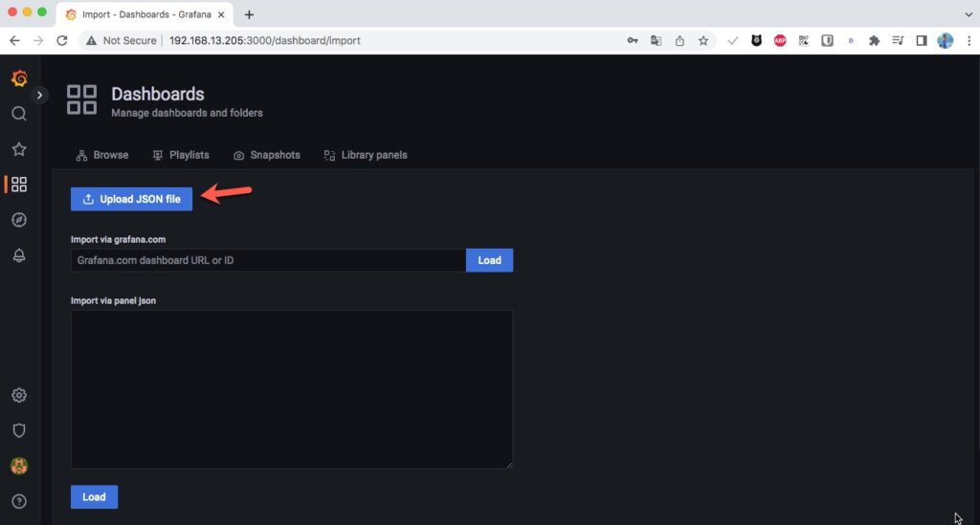This screenshot has width=980, height=525.
Task: Switch to the Library panels tab
Action: [366, 155]
